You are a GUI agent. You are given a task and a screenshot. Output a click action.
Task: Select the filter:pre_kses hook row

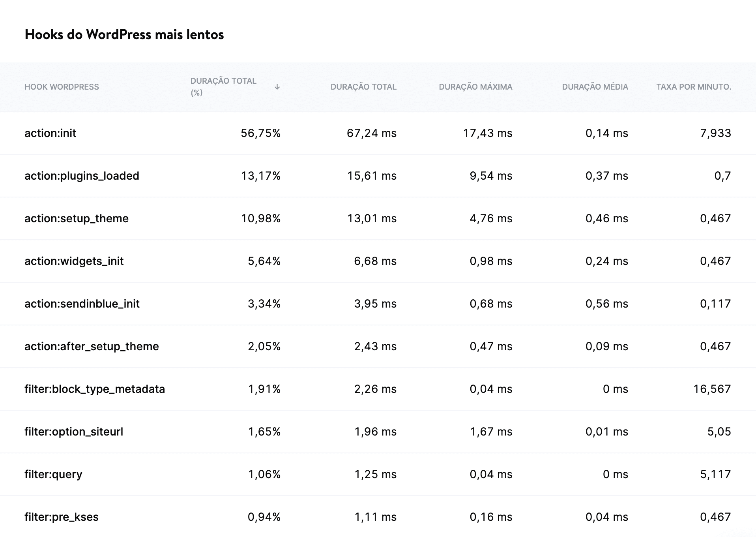pyautogui.click(x=61, y=516)
